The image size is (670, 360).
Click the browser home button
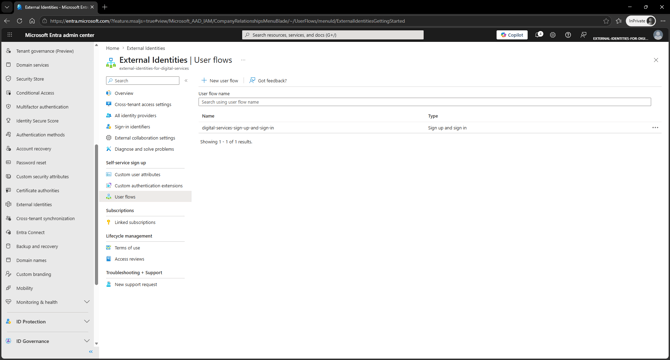click(x=32, y=21)
